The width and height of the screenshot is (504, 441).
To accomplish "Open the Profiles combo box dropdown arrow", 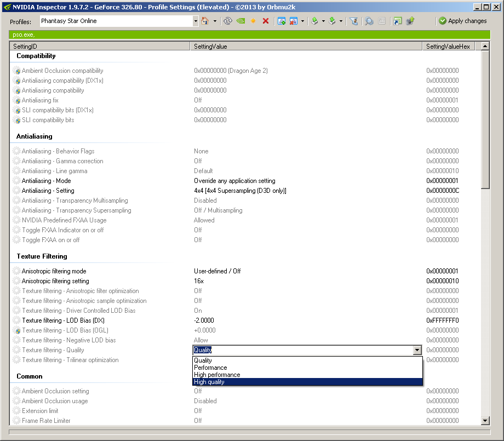I will click(x=196, y=21).
